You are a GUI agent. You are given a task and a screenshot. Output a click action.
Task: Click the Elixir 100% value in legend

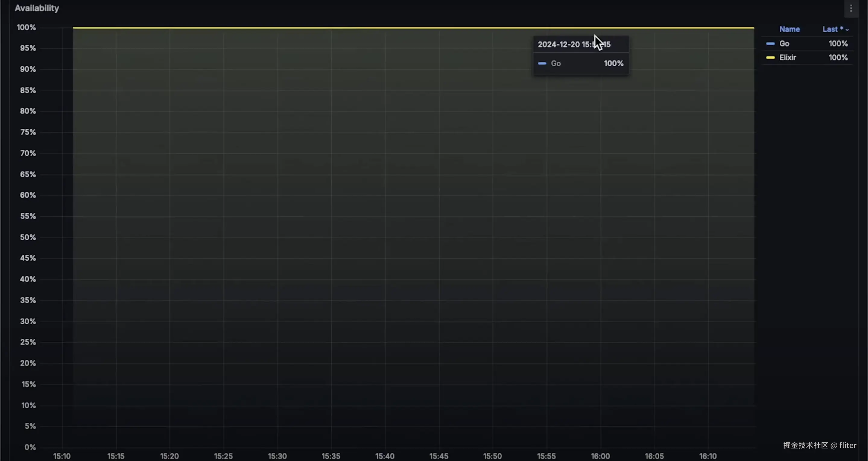pos(838,58)
